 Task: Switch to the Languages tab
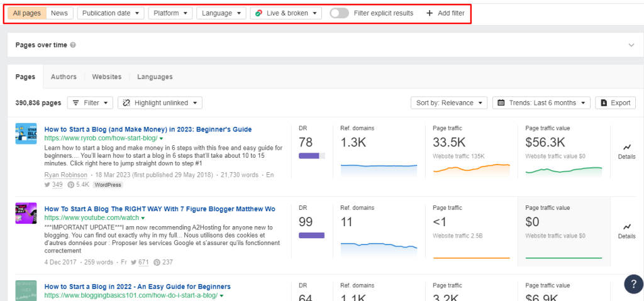(155, 77)
